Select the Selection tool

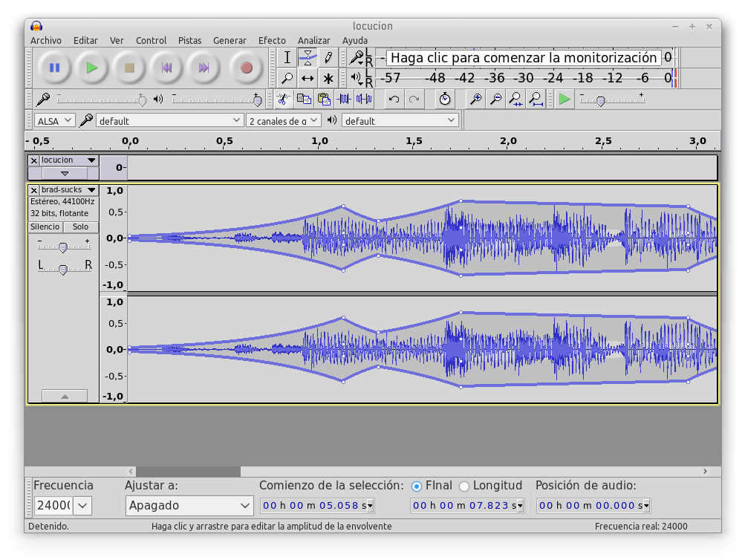[x=287, y=57]
